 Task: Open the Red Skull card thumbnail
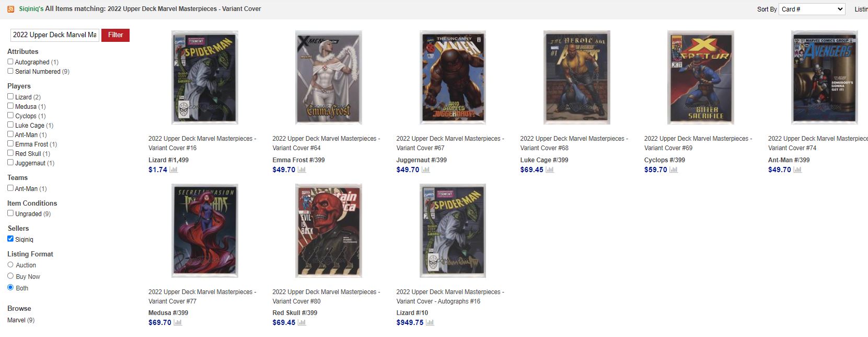[329, 231]
